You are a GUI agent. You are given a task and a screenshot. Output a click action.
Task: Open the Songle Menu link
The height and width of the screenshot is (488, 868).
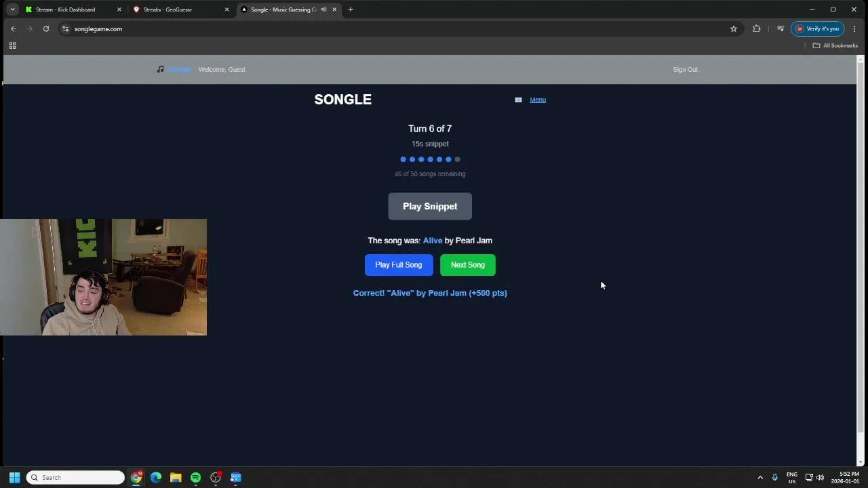click(x=538, y=100)
